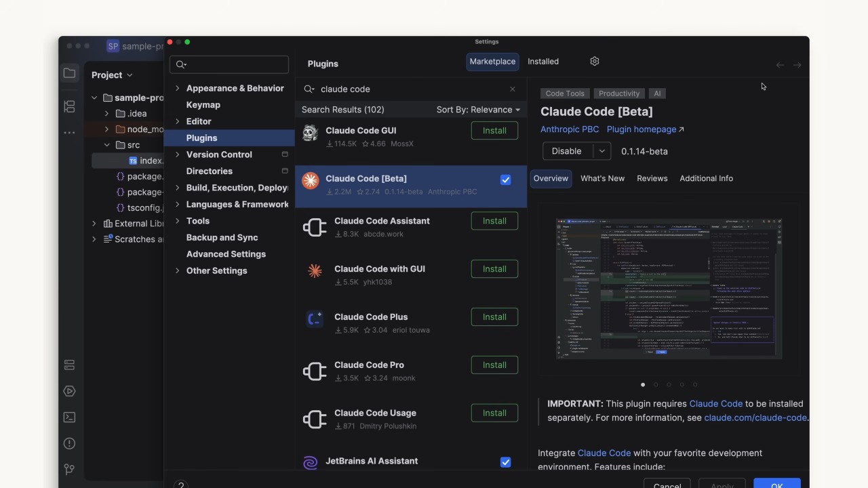Image resolution: width=868 pixels, height=488 pixels.
Task: Install the Claude Code GUI plugin
Action: coord(494,131)
